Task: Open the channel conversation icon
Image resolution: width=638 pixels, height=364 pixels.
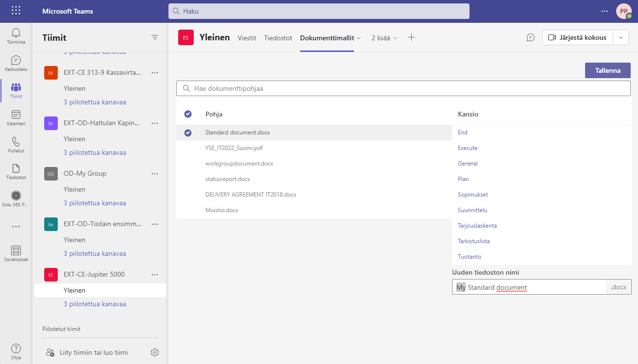Action: [531, 37]
